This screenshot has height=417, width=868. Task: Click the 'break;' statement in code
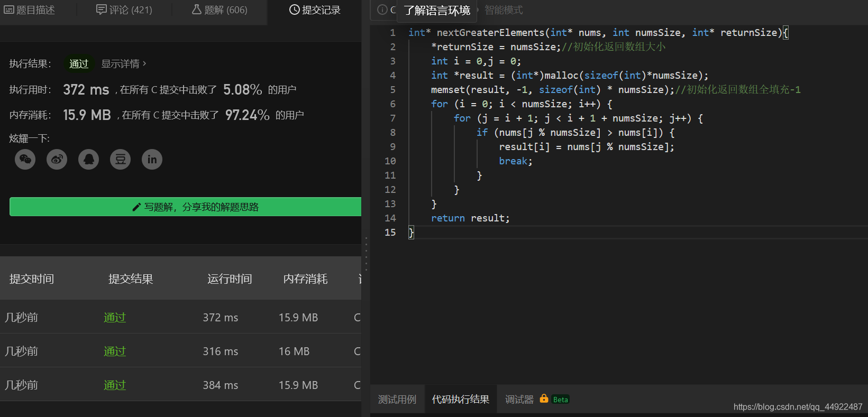tap(516, 161)
